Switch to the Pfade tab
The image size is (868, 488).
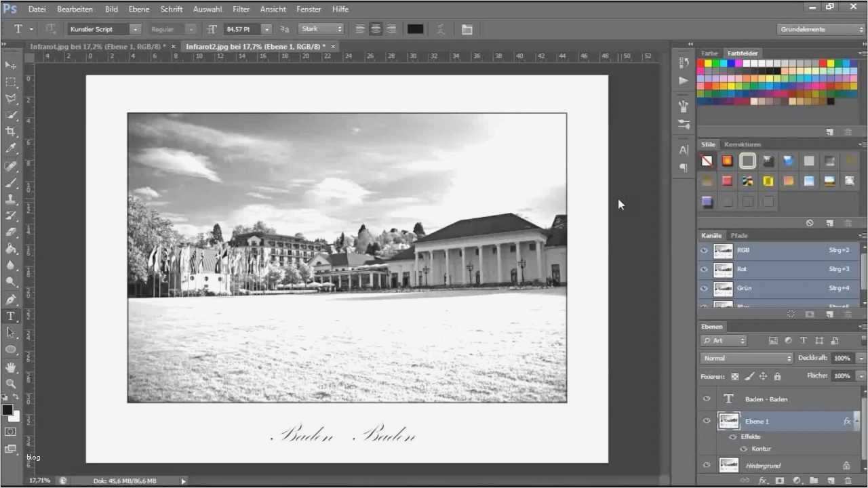739,235
